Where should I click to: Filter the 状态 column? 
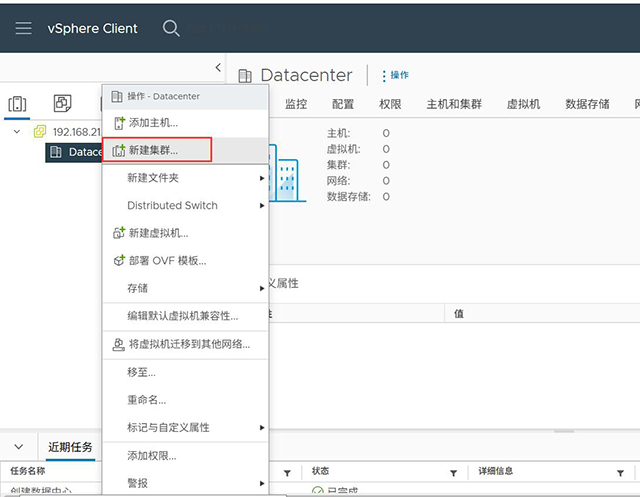pos(453,473)
